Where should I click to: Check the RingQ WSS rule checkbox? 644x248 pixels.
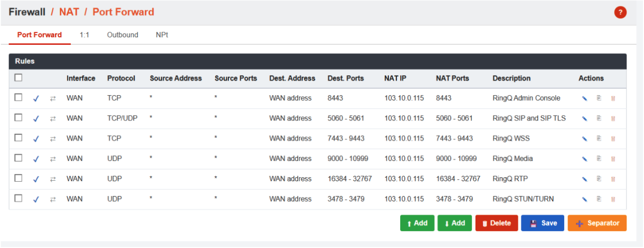(18, 138)
